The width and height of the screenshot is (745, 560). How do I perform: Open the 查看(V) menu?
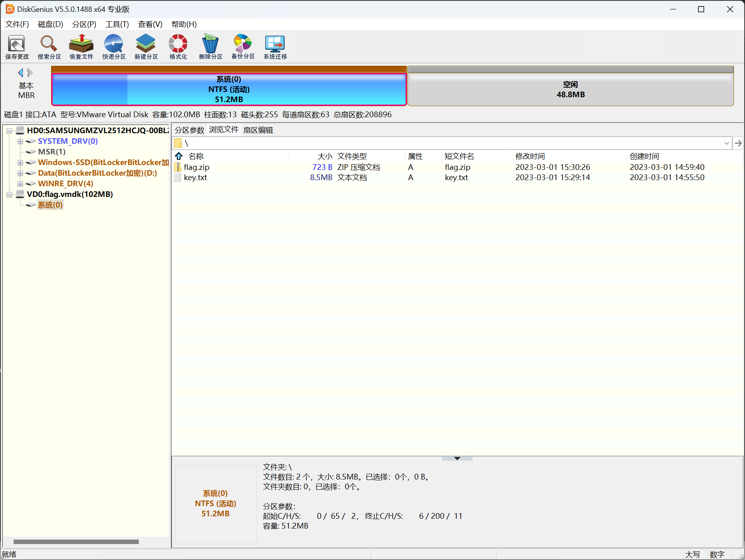(150, 24)
